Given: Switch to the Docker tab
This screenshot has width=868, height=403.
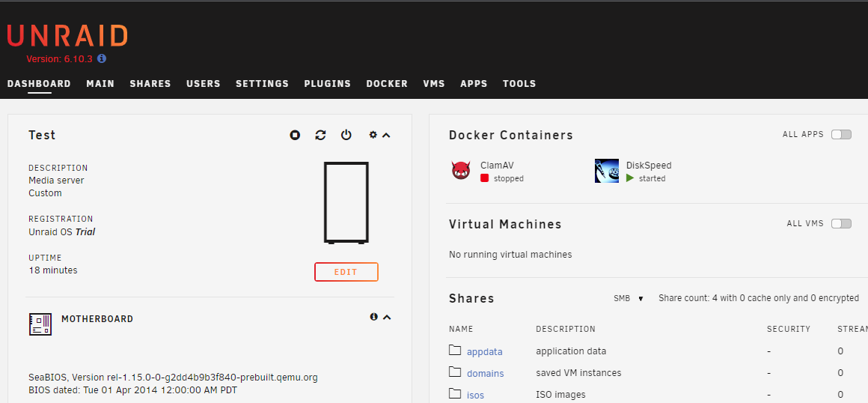Looking at the screenshot, I should click(387, 84).
